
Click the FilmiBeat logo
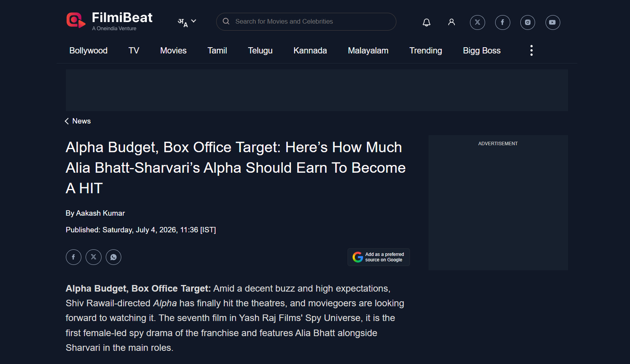tap(109, 20)
